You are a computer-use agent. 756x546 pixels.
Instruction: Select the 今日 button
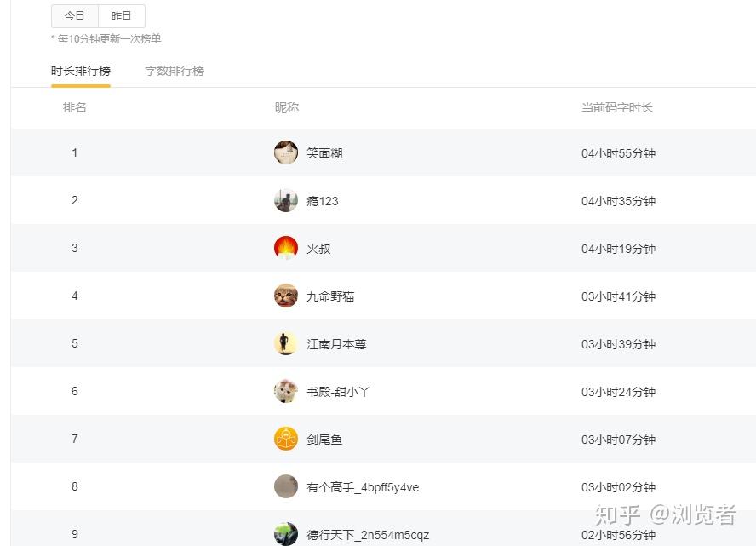pyautogui.click(x=75, y=16)
